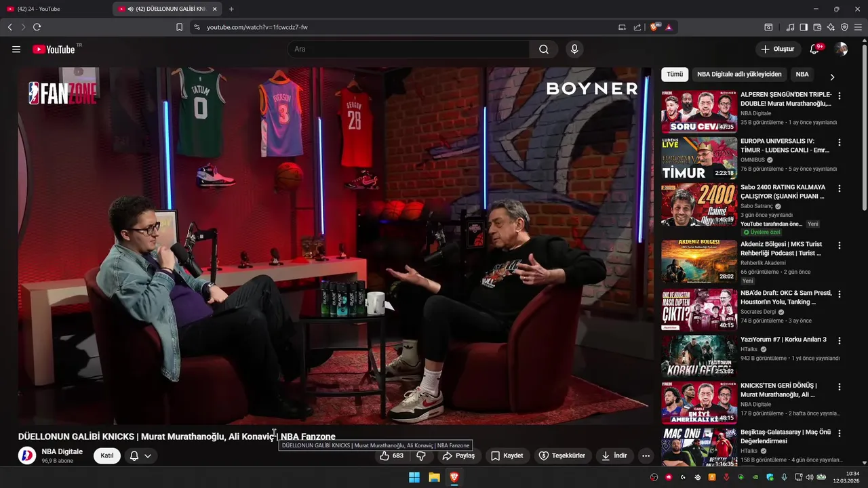Open volume control in system tray
Screen dimensions: 868x488
[x=810, y=477]
